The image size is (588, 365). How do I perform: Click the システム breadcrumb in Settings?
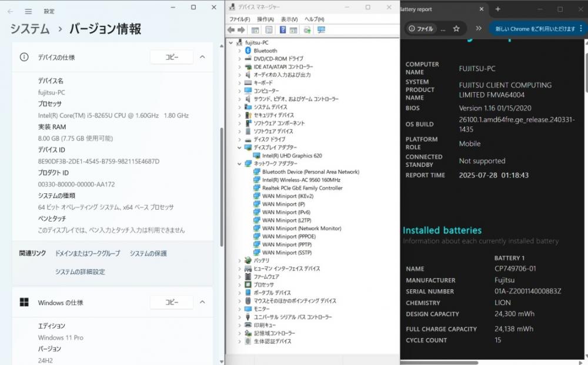[30, 29]
